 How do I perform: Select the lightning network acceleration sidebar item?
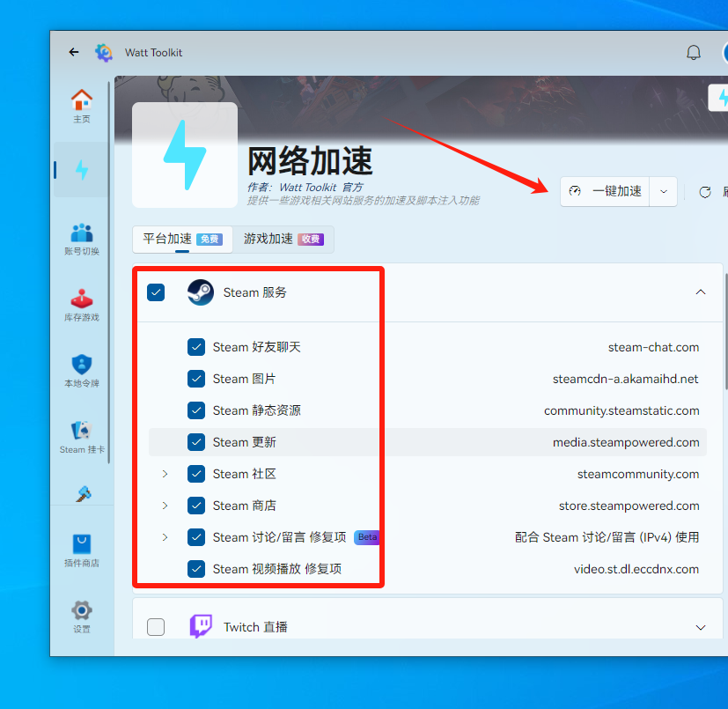pos(82,170)
